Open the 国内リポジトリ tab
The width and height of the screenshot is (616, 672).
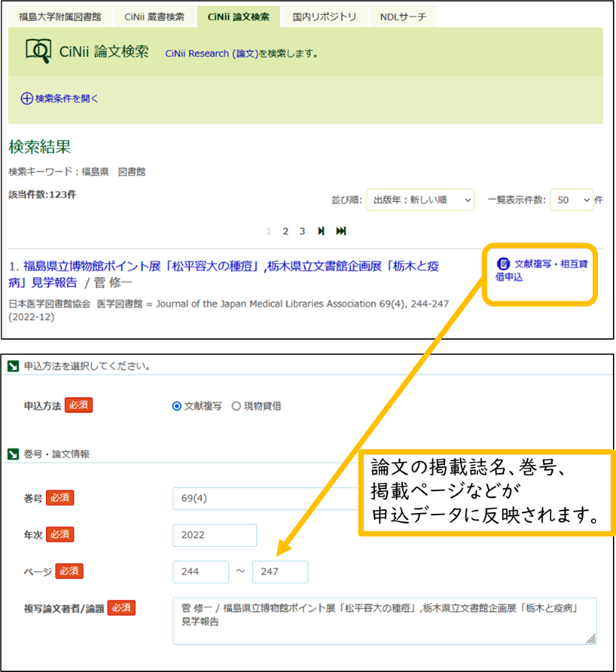325,17
